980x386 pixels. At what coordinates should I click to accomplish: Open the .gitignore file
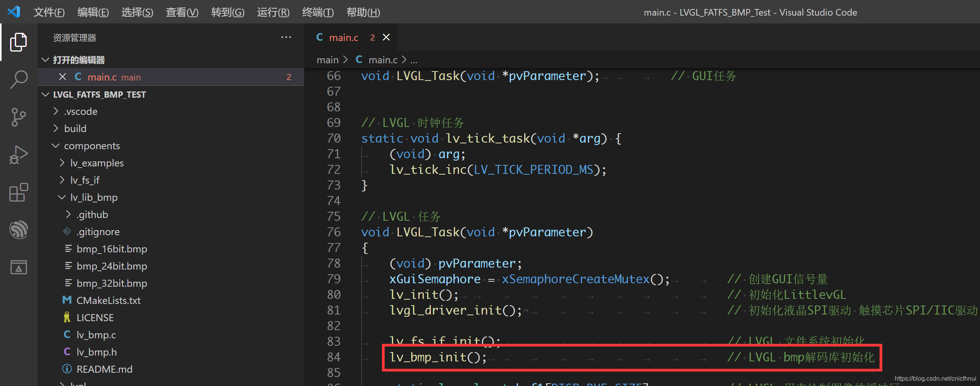(x=98, y=232)
